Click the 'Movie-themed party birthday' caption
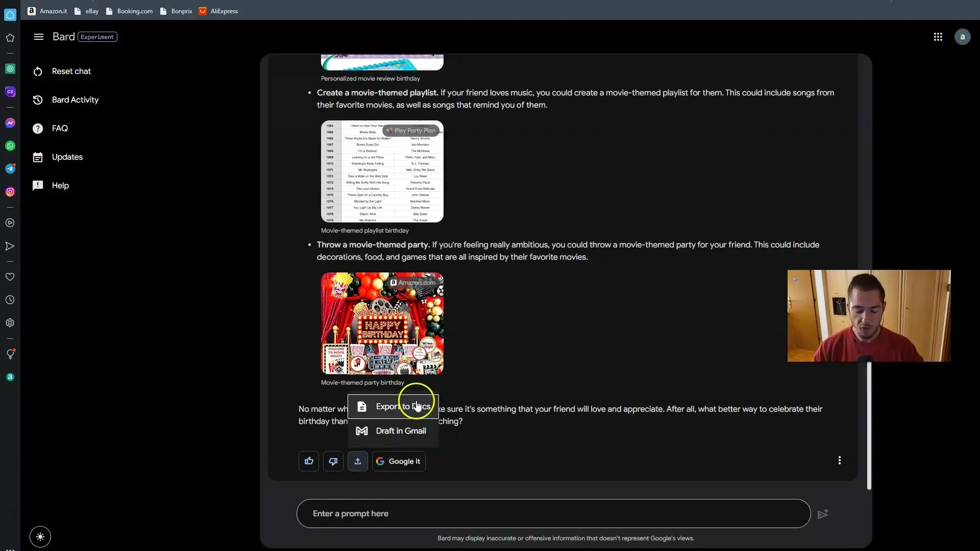This screenshot has width=980, height=551. coord(362,383)
